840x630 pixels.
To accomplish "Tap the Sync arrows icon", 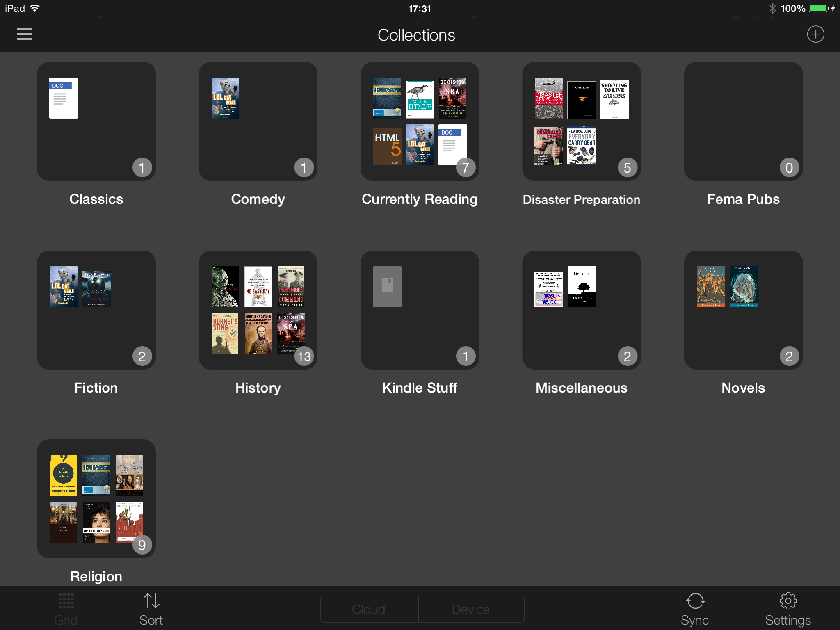I will pos(695,601).
